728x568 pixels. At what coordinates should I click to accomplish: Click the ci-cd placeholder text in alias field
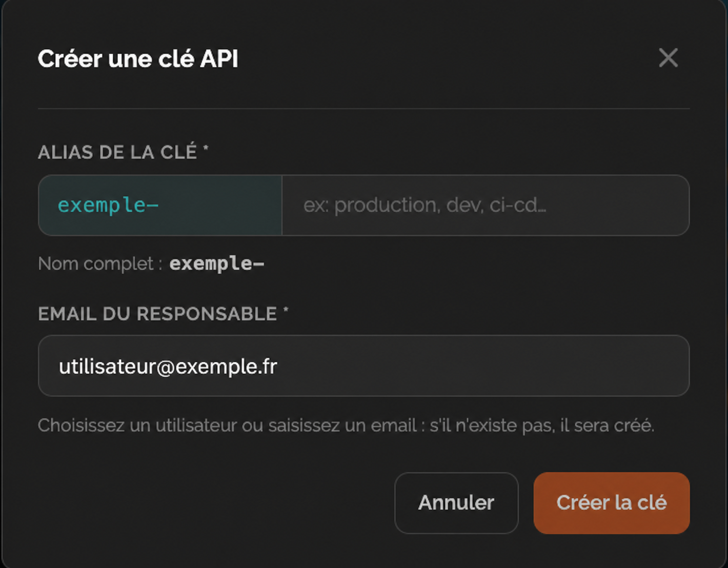(x=518, y=205)
